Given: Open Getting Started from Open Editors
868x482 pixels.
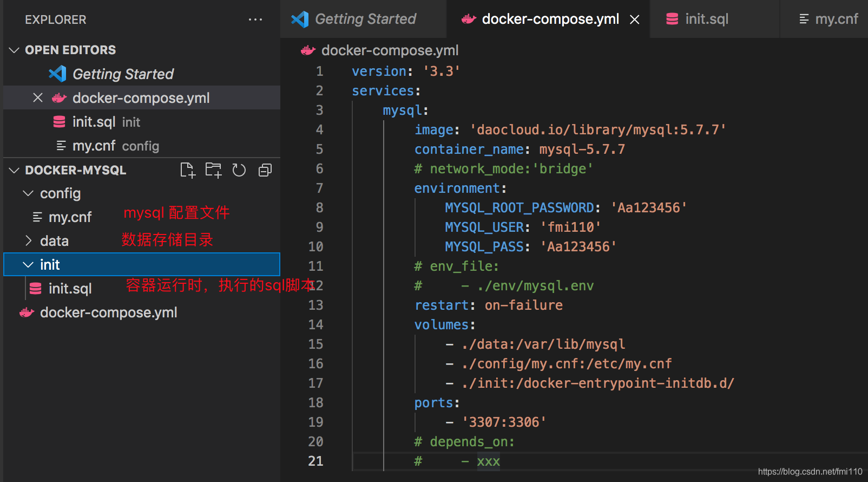Looking at the screenshot, I should [142, 74].
